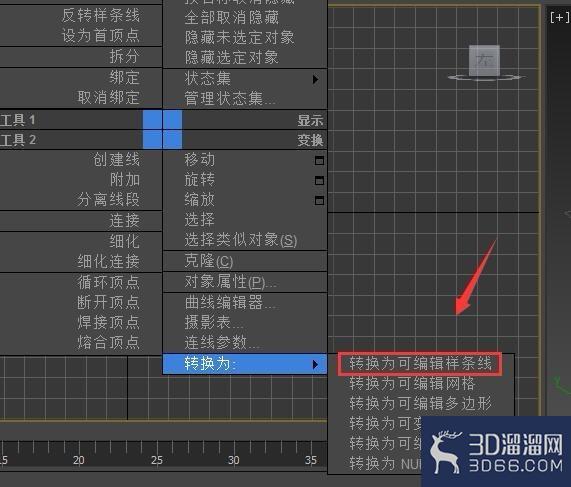Screen dimensions: 571x487
Task: Select 转换为可编辑网格 option
Action: coord(412,384)
